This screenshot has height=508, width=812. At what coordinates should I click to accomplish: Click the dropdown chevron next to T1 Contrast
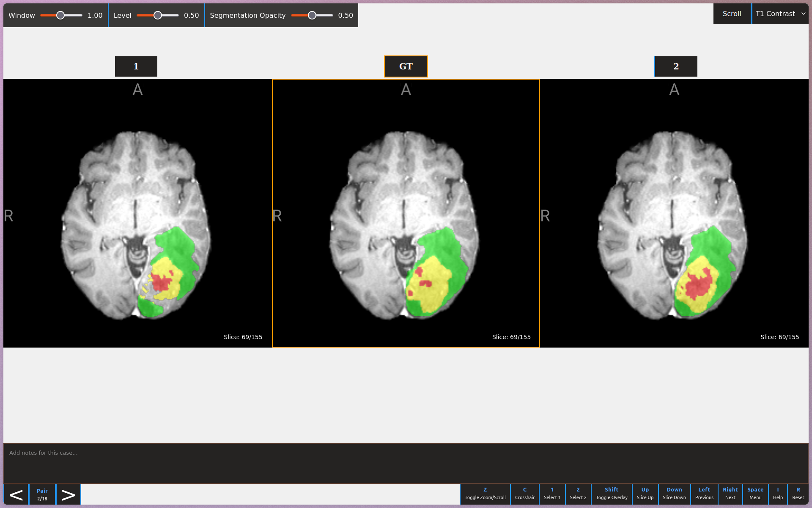point(803,14)
